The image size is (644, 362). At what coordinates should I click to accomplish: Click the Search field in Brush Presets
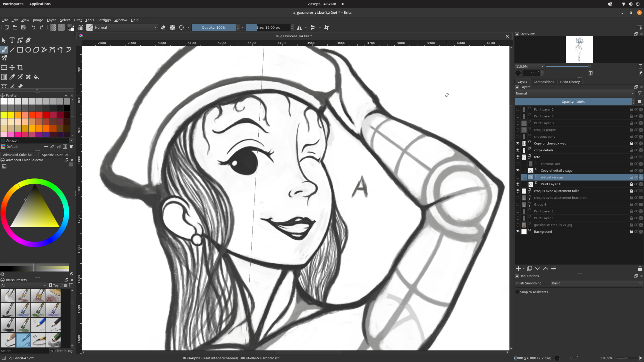pyautogui.click(x=24, y=351)
